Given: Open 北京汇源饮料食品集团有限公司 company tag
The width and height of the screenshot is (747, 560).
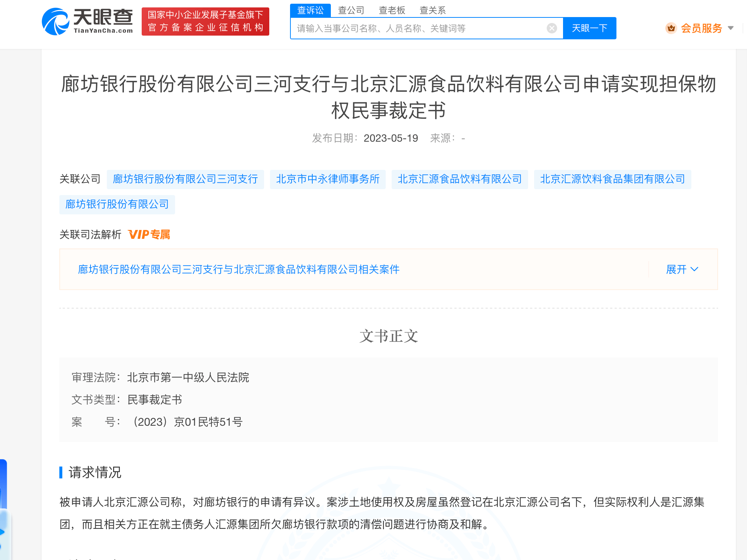Looking at the screenshot, I should 613,179.
